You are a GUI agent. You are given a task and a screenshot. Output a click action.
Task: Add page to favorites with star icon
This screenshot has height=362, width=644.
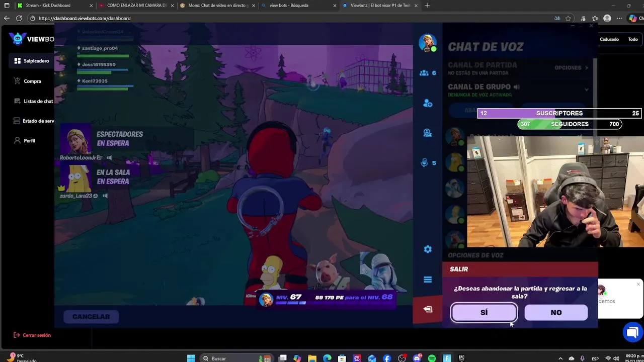(568, 18)
